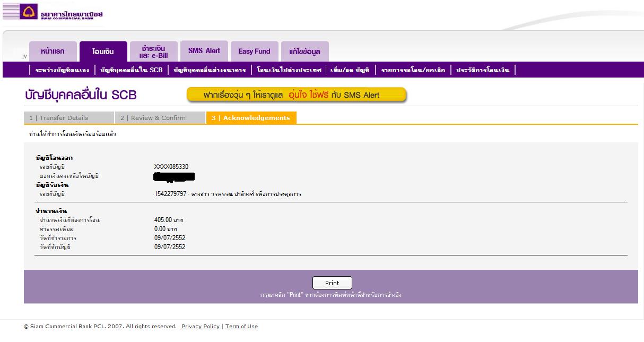
Task: Choose ระหว่างบัญชีตนเอง submenu item
Action: pyautogui.click(x=63, y=70)
